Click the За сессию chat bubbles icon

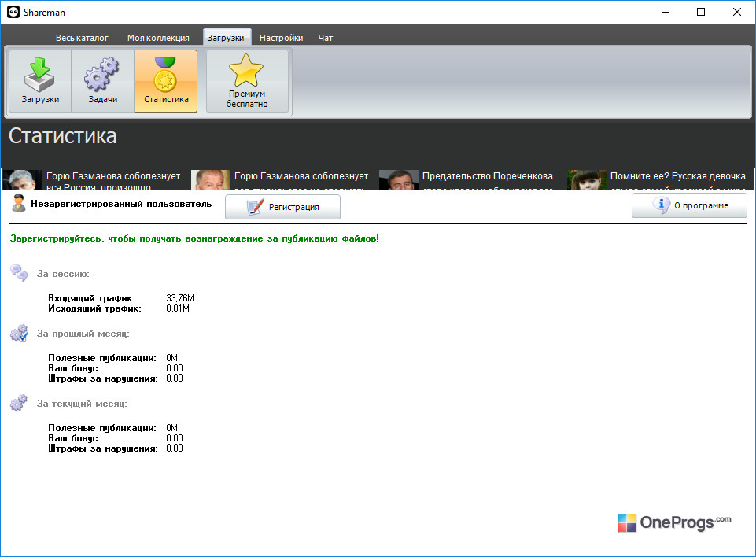tap(20, 273)
